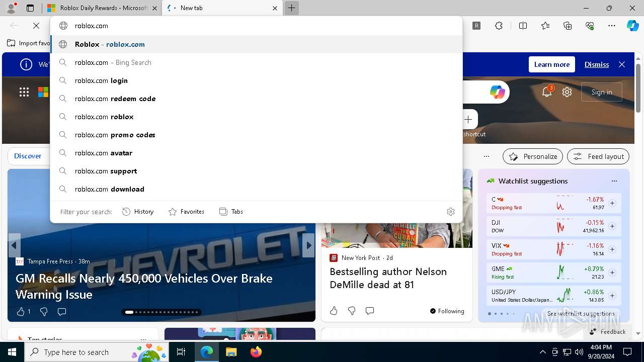Toggle Split screen view icon

(x=523, y=26)
